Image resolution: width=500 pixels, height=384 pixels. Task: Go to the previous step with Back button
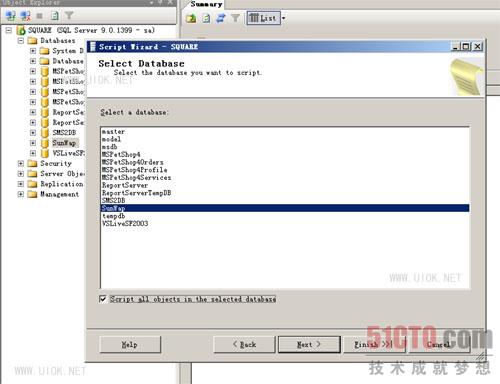(x=244, y=344)
